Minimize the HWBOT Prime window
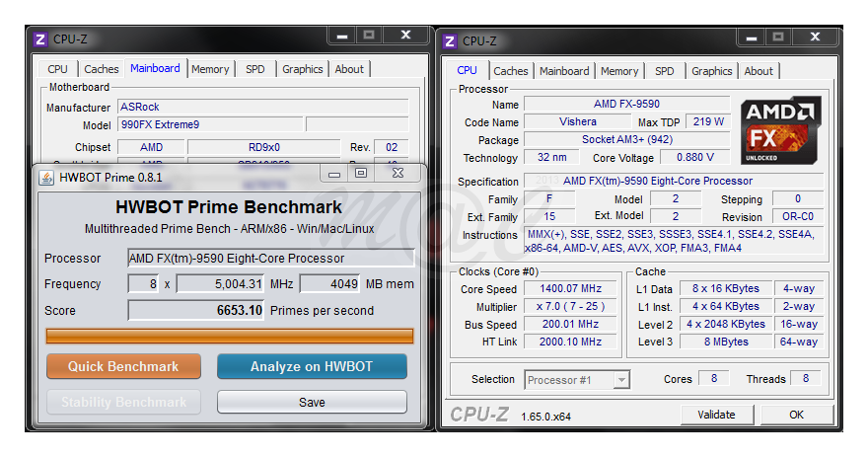Viewport: 868px width, 457px height. click(x=333, y=174)
